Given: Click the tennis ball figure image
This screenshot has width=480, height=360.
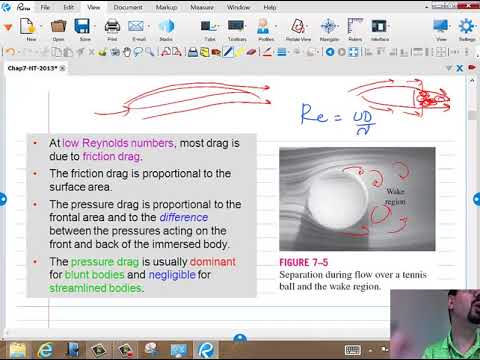Looking at the screenshot, I should point(357,199).
